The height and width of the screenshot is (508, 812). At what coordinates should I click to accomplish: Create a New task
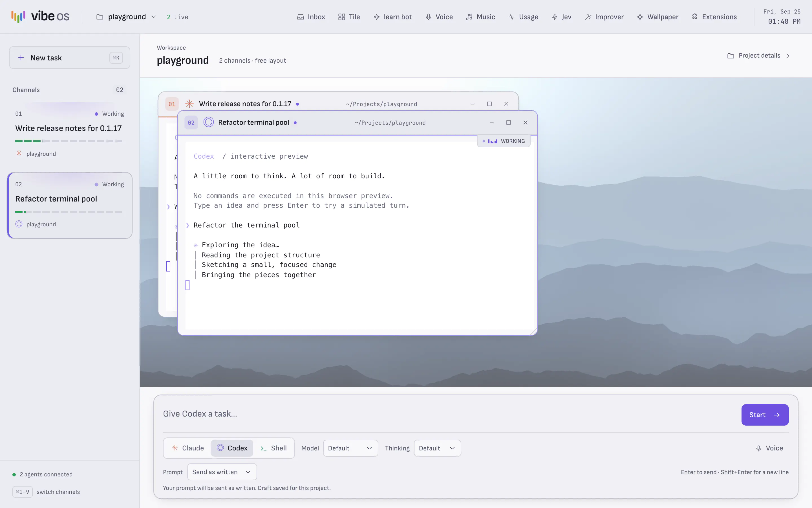point(69,58)
